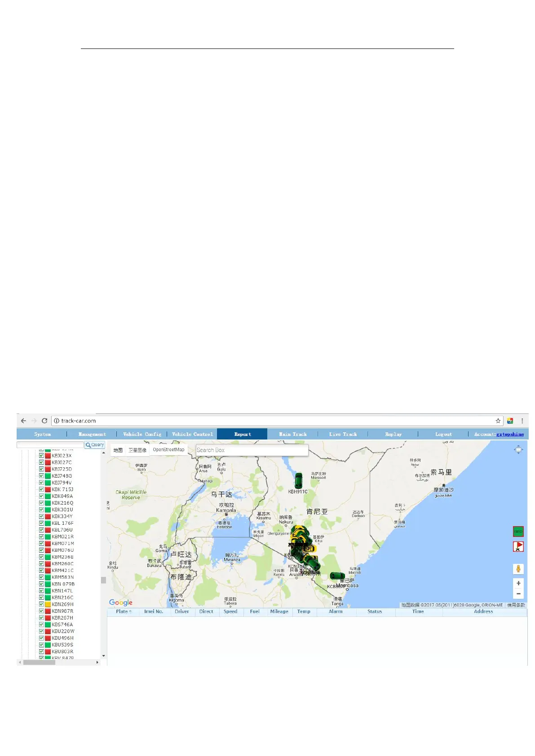Zoom out of the map
This screenshot has height=756, width=535.
click(518, 593)
